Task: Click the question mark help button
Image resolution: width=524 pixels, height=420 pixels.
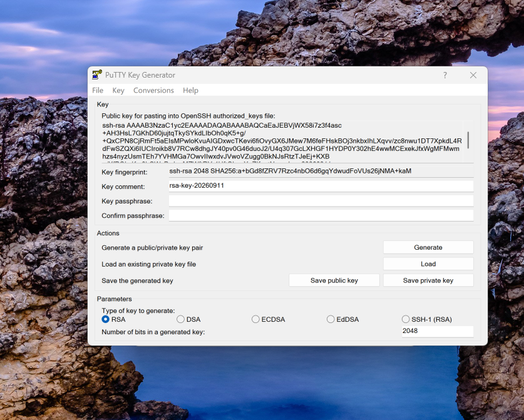Action: pos(444,75)
